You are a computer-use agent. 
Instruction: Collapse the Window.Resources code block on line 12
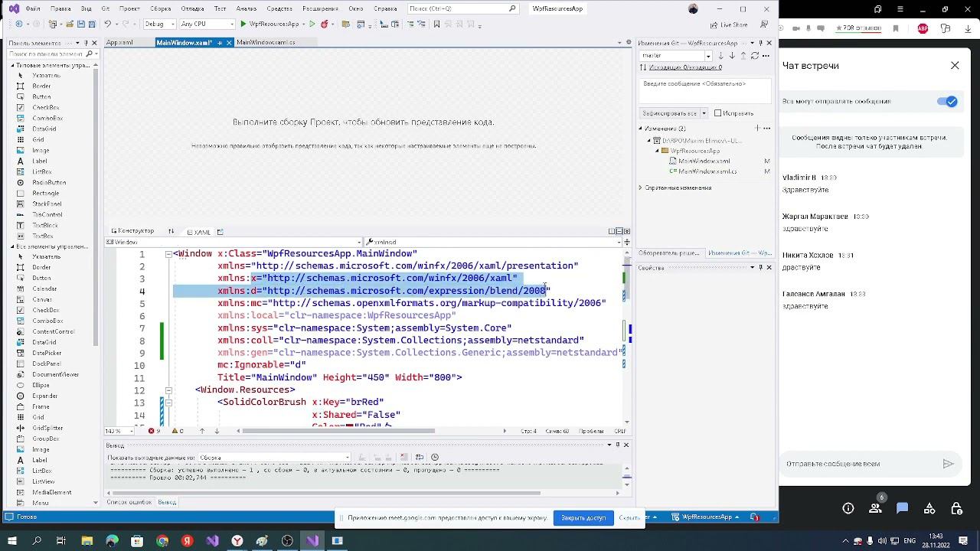(168, 390)
